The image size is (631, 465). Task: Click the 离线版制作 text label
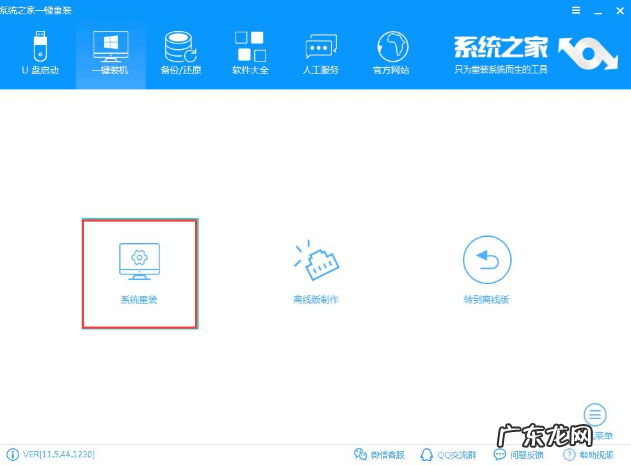coord(316,300)
